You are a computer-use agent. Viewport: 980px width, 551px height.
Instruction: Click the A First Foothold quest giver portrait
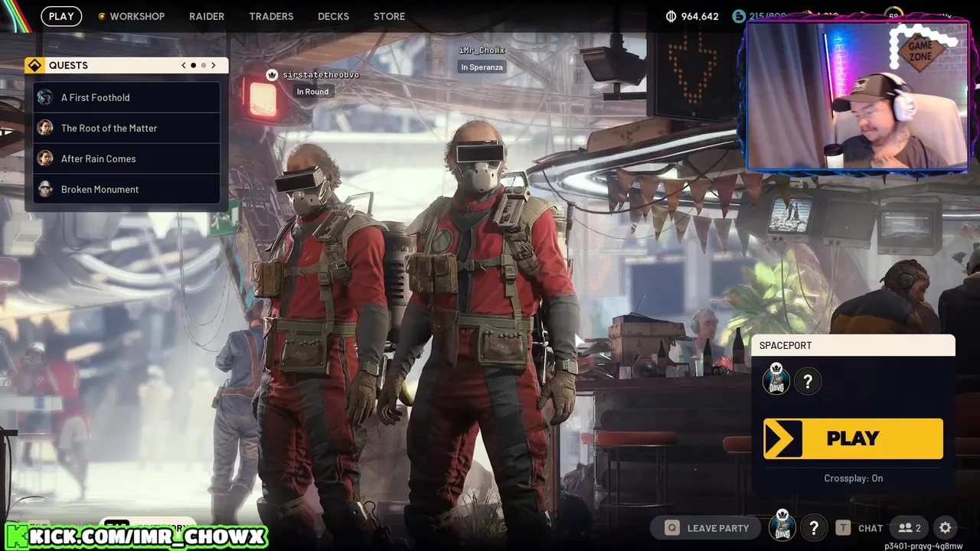(45, 97)
